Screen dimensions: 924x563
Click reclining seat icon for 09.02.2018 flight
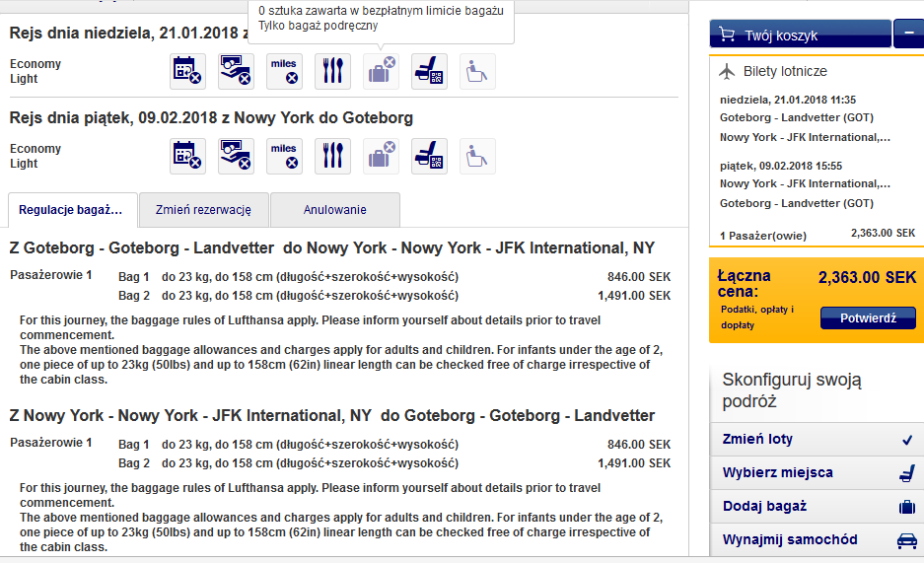(477, 156)
